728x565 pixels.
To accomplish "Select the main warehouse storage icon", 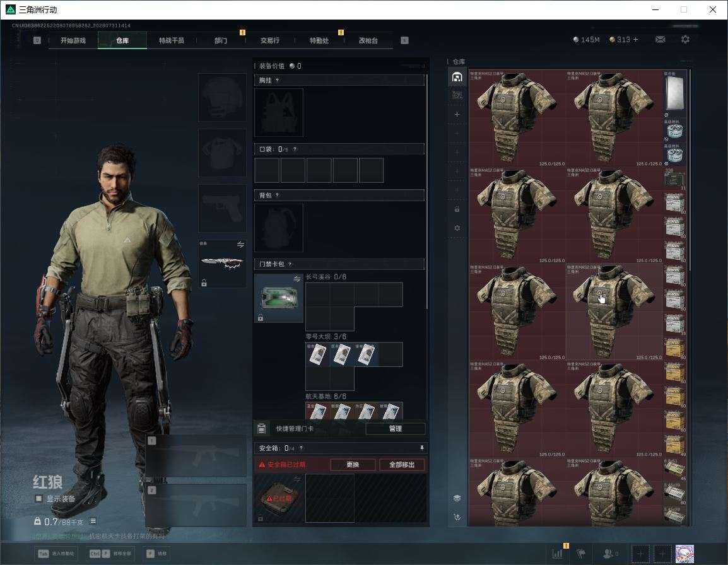I will pyautogui.click(x=457, y=77).
